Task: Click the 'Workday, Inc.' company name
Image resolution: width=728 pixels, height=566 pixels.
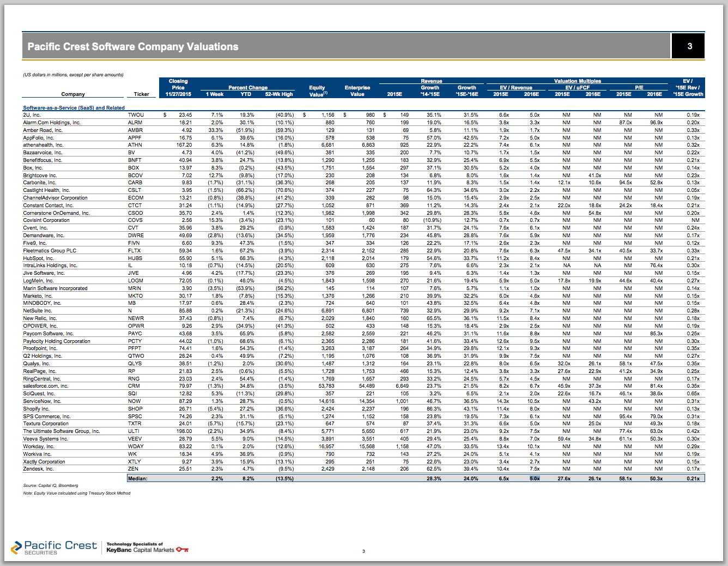Action: [x=39, y=447]
